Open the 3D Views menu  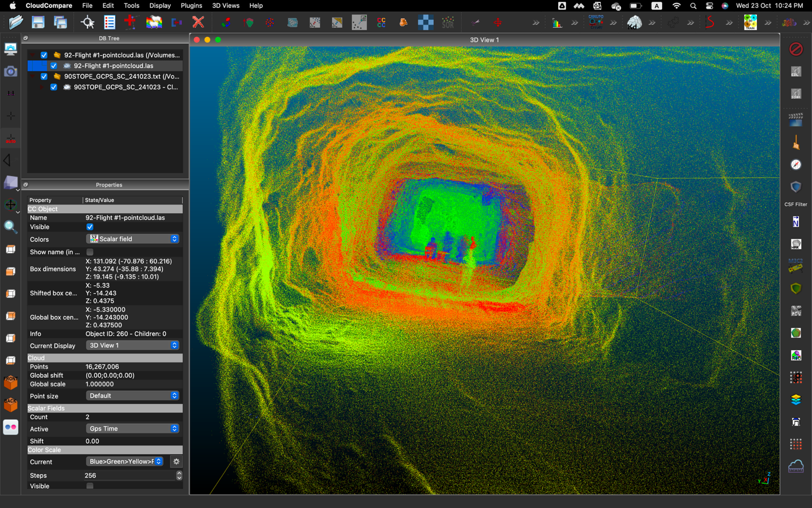coord(225,6)
